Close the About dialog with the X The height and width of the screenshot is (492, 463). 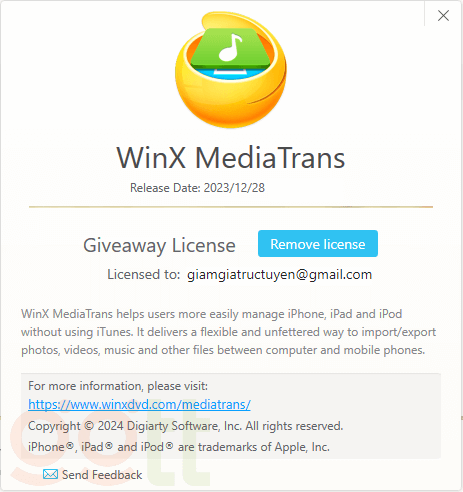pos(443,15)
